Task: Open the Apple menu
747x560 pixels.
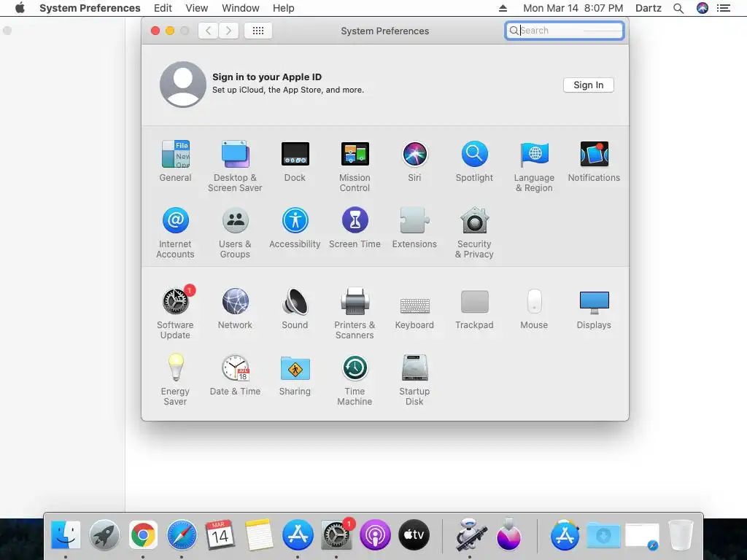Action: [x=20, y=8]
